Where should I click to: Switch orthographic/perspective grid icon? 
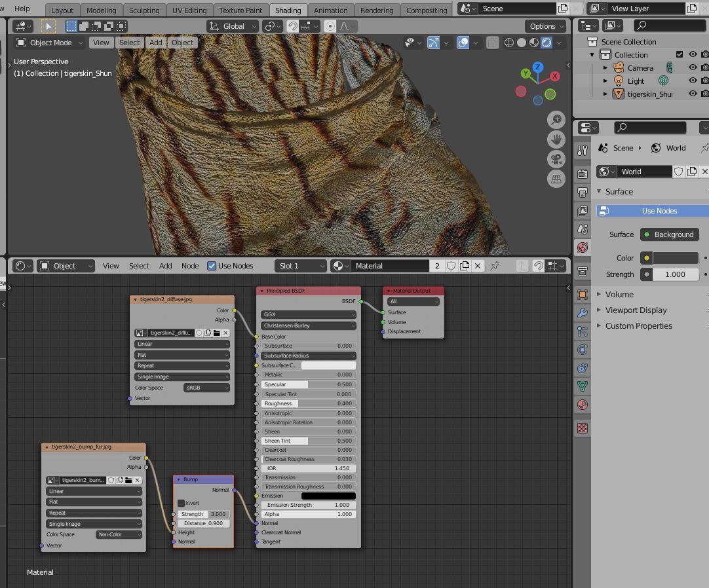pyautogui.click(x=556, y=179)
